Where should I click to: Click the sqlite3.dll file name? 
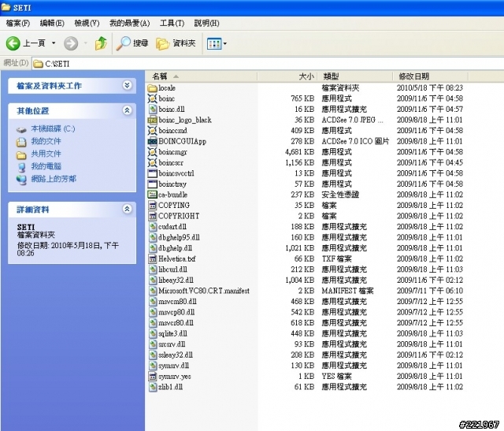pyautogui.click(x=173, y=333)
